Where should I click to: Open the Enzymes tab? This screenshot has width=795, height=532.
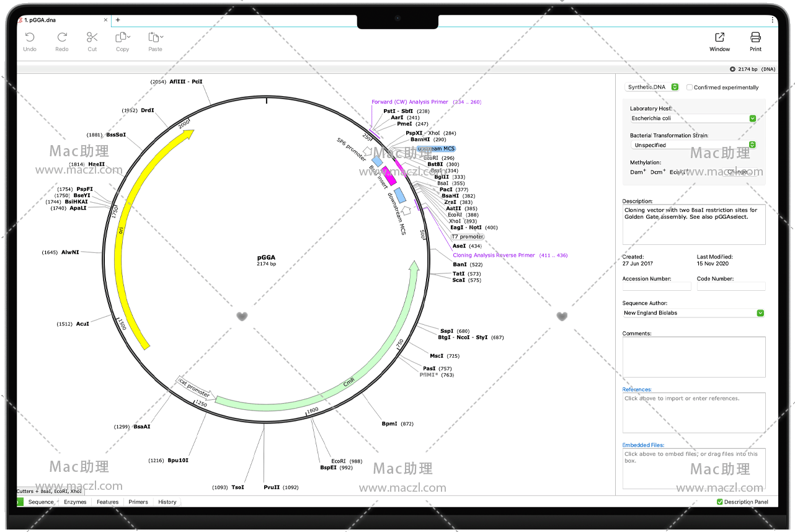75,502
